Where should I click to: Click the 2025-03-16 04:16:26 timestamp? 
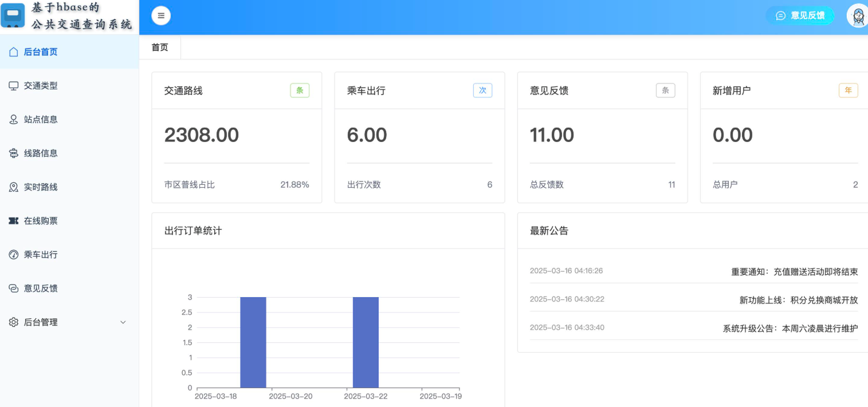point(567,271)
